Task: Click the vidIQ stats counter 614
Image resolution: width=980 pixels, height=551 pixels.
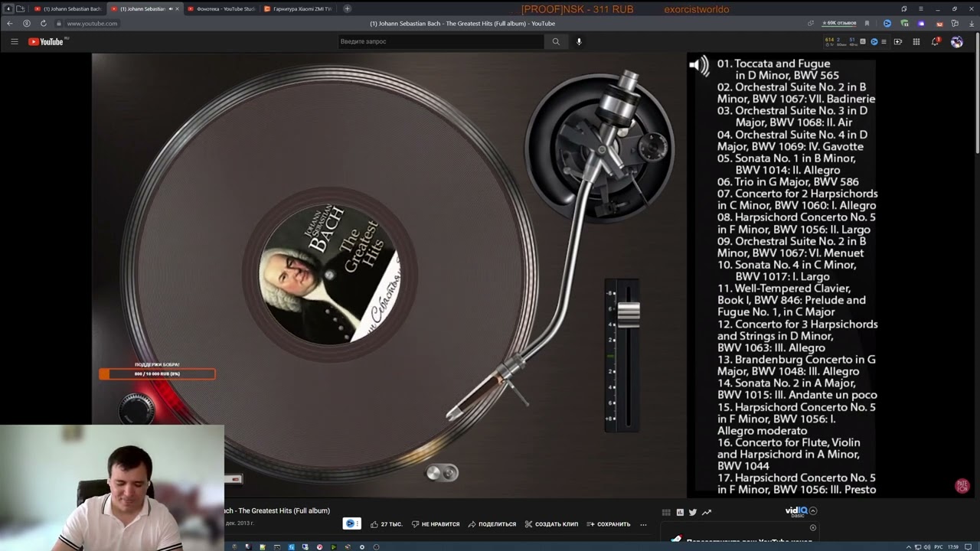Action: click(x=830, y=39)
